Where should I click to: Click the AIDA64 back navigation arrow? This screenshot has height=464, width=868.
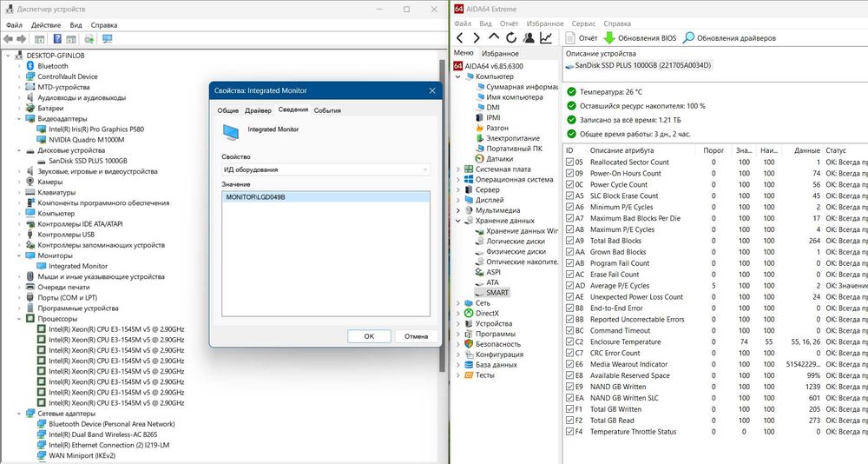click(459, 37)
